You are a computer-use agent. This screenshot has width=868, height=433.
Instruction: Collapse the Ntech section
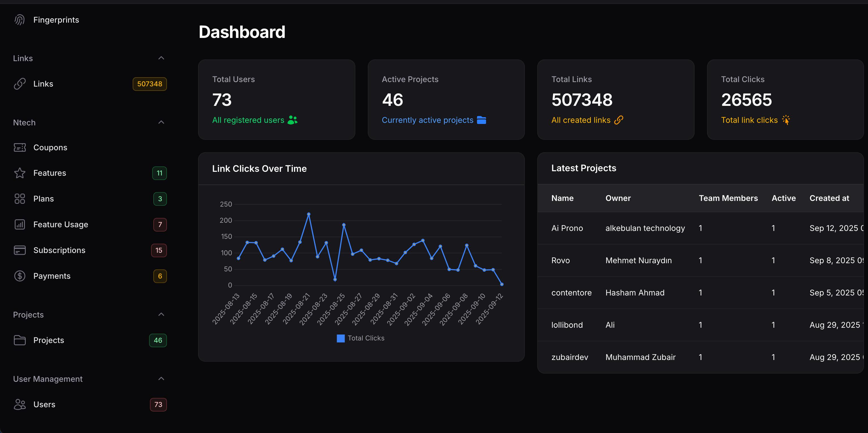(161, 122)
